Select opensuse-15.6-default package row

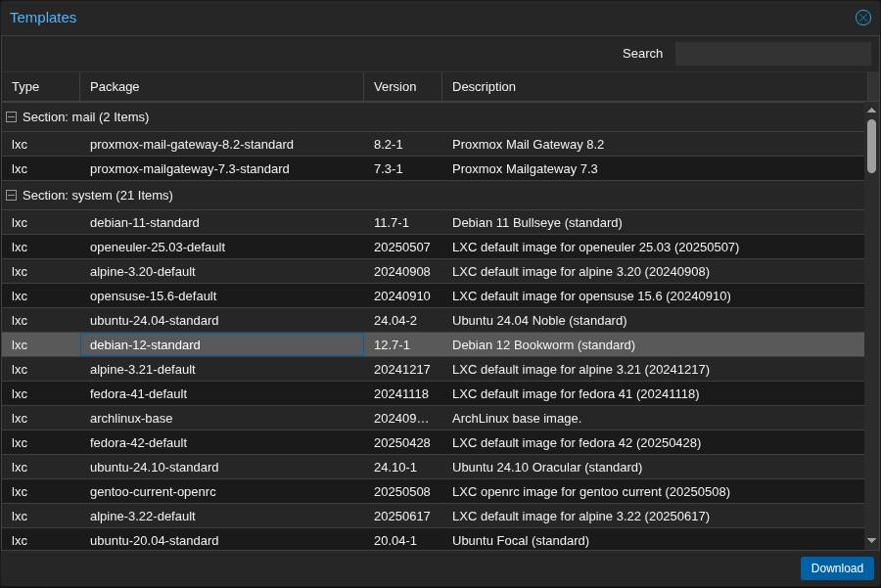click(434, 296)
